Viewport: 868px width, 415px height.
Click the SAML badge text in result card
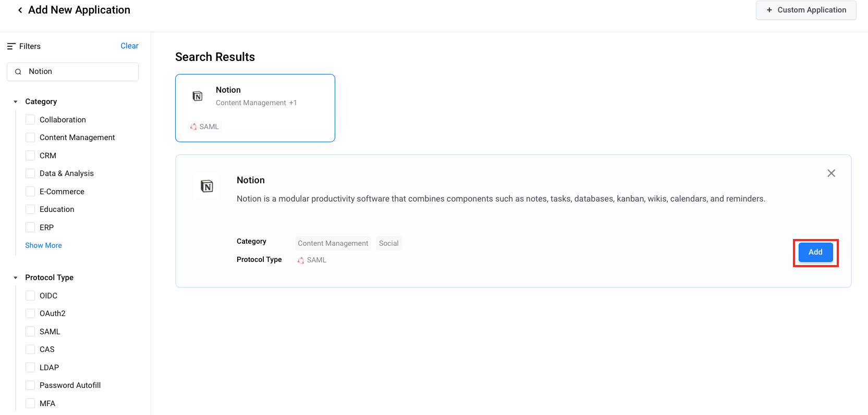click(x=209, y=127)
